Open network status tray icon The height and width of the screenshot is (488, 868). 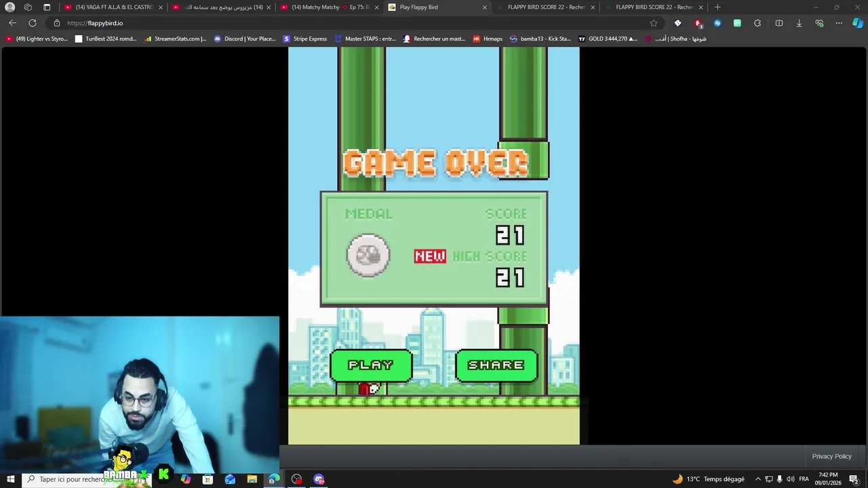(x=768, y=479)
